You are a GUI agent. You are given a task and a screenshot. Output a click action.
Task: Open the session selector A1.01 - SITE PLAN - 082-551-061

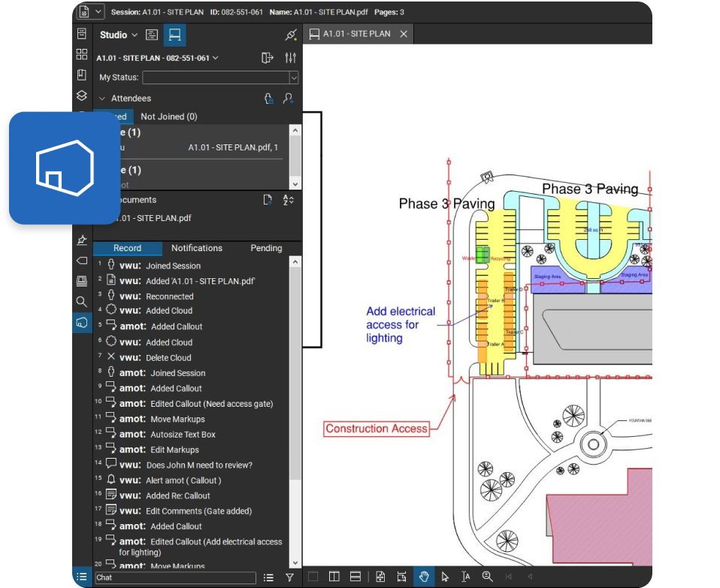157,58
